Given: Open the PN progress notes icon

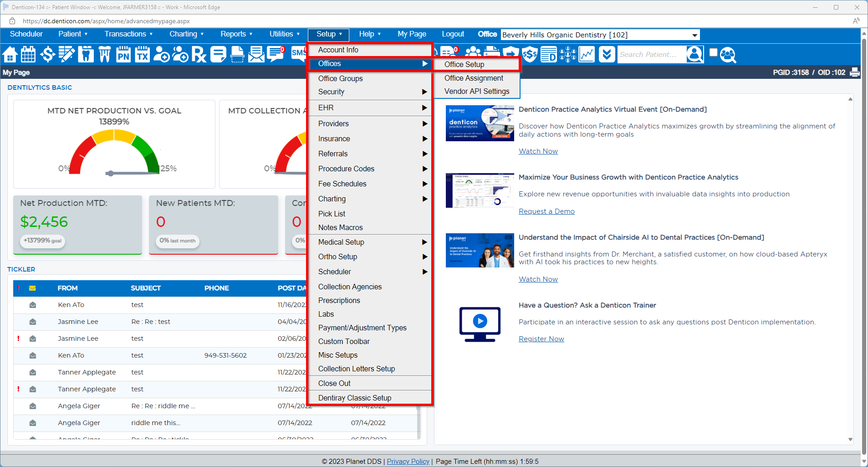Looking at the screenshot, I should [x=123, y=55].
